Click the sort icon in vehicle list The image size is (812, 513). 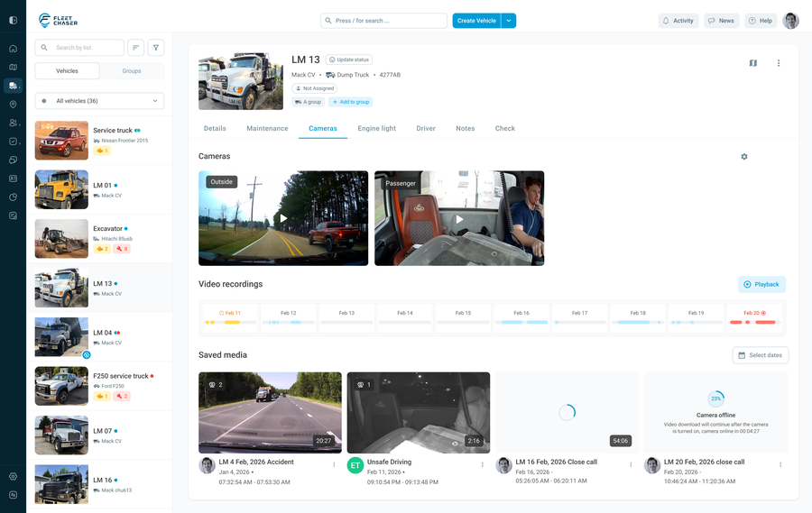point(135,48)
